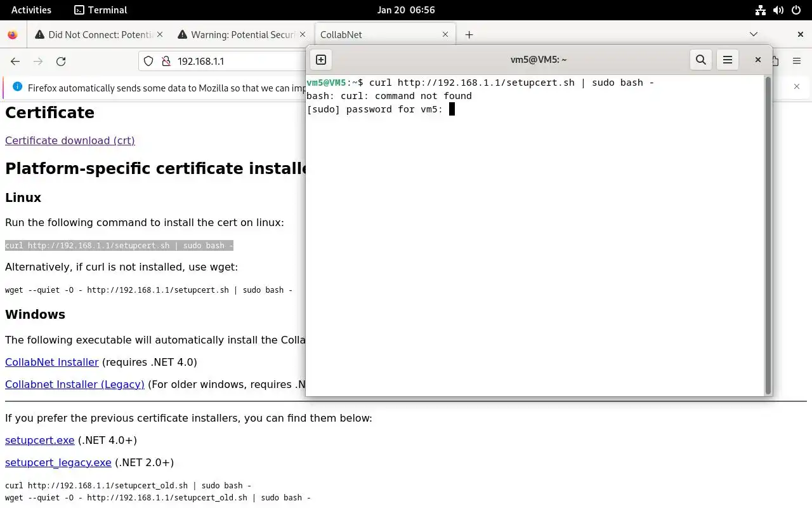Open the Terminal app menu in top bar
This screenshot has height=508, width=812.
pos(100,10)
